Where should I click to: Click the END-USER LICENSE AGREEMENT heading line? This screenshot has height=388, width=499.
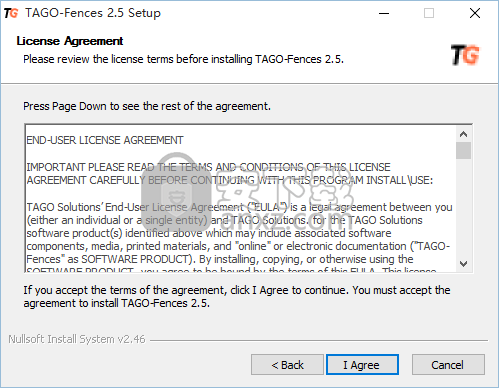105,140
